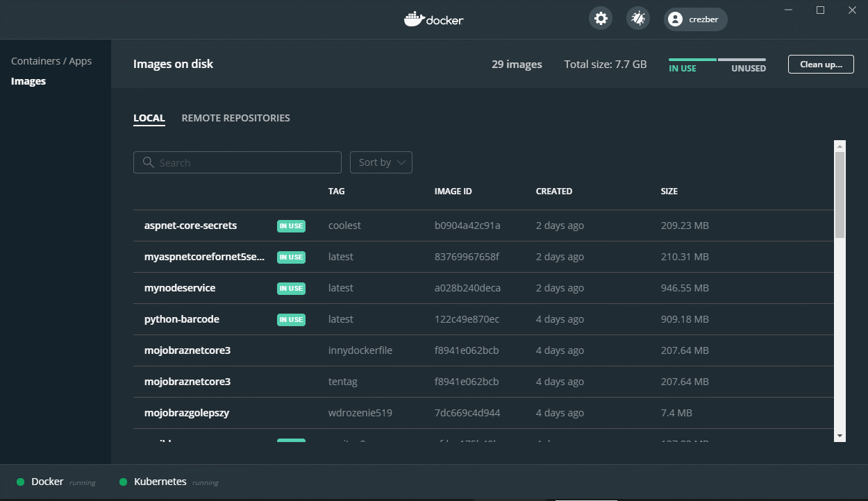The width and height of the screenshot is (868, 501).
Task: Click the vertical scrollbar thumb
Action: click(840, 195)
